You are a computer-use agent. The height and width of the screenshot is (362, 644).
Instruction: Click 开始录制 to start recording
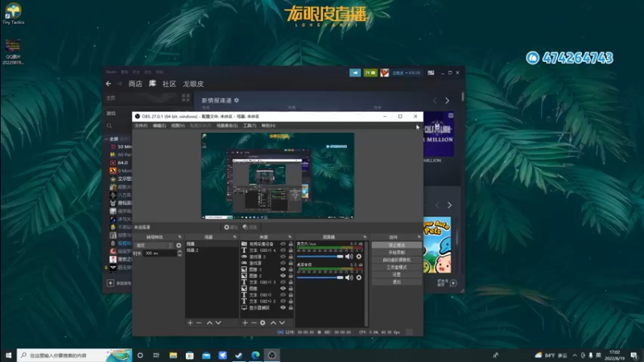click(396, 253)
